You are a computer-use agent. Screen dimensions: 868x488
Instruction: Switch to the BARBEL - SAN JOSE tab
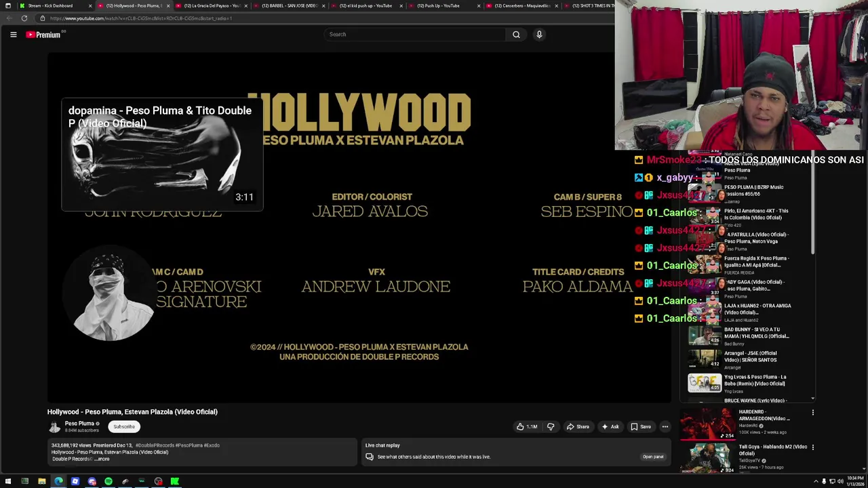[x=290, y=5]
